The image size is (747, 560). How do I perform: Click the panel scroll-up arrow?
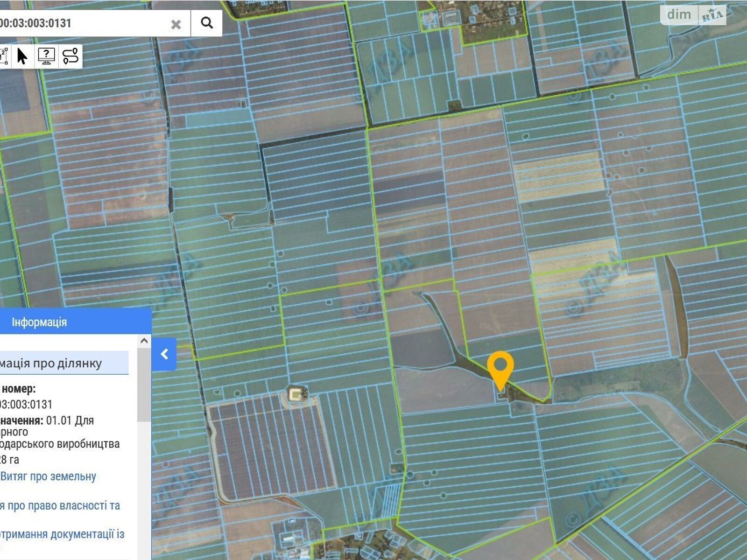(x=144, y=341)
